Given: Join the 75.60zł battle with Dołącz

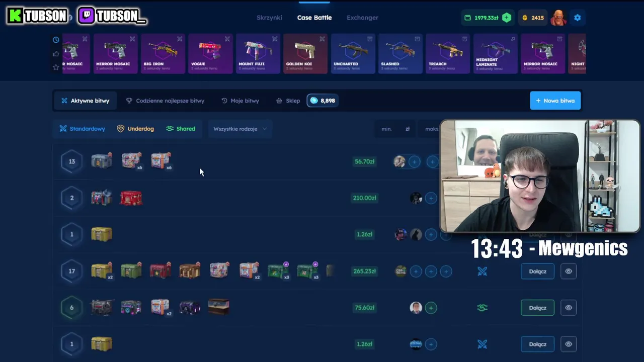Looking at the screenshot, I should coord(537,308).
